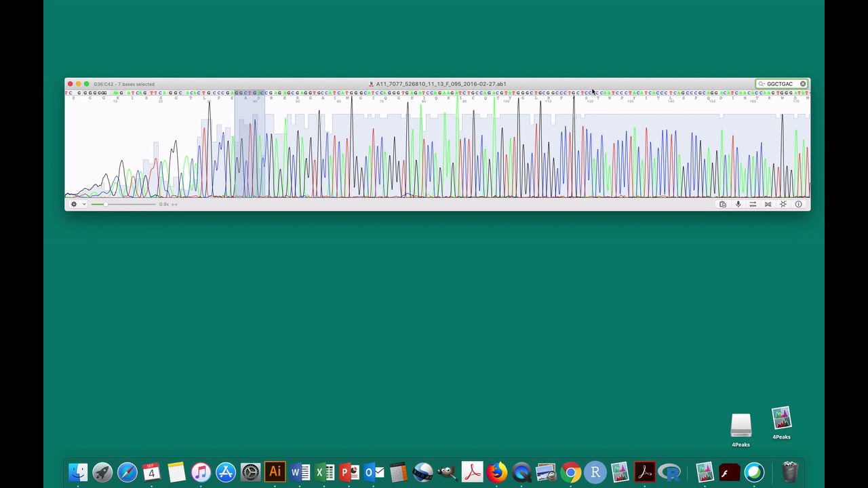Adjust the horizontal zoom slider
The width and height of the screenshot is (868, 488).
click(123, 204)
